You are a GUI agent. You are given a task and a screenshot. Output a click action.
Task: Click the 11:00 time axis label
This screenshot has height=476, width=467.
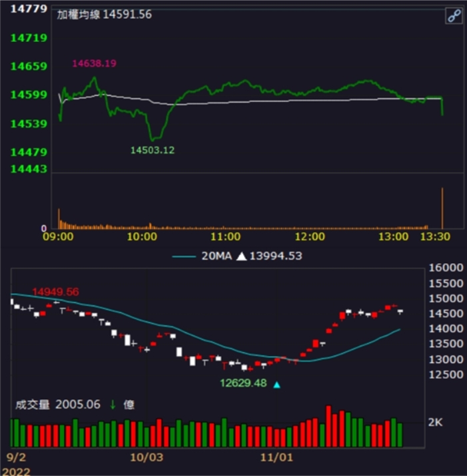225,236
